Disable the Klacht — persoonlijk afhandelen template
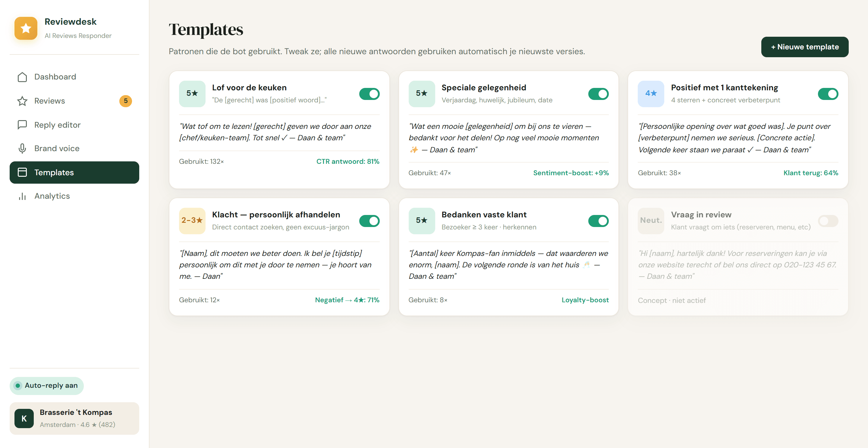The height and width of the screenshot is (448, 868). pyautogui.click(x=369, y=221)
